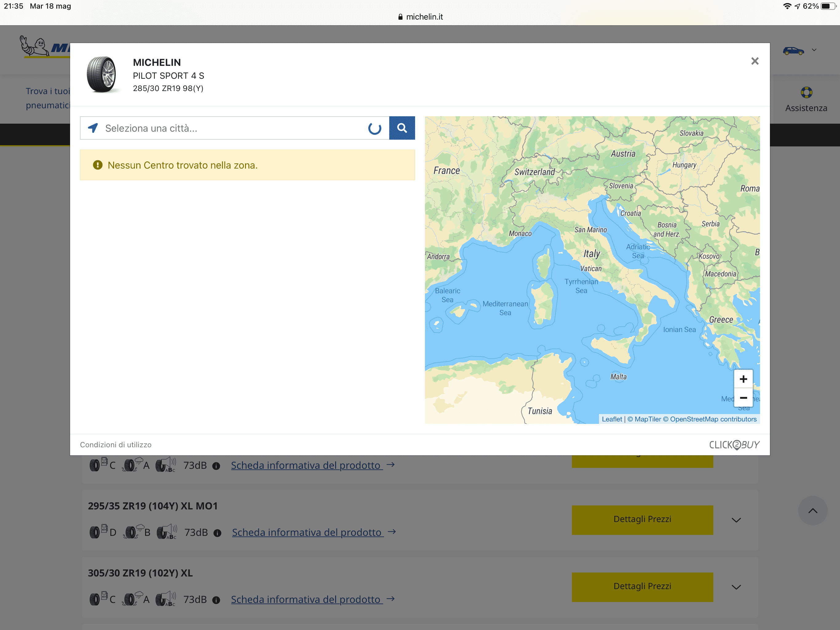Click the michelin.it address bar
Screen dimensions: 840x630
(x=420, y=17)
